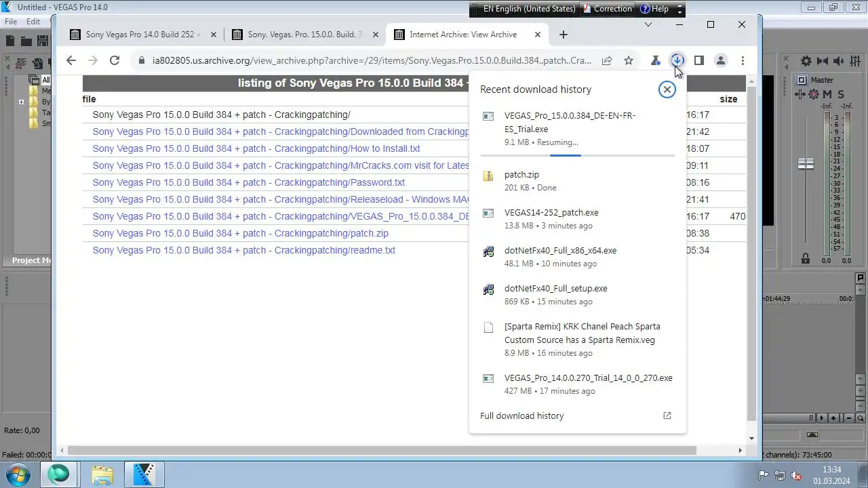Toggle Master fader lock icon
The image size is (868, 488).
coord(806,258)
